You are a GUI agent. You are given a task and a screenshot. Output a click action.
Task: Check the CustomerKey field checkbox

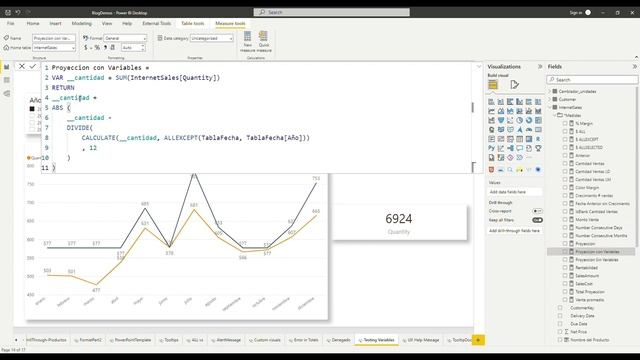(560, 308)
